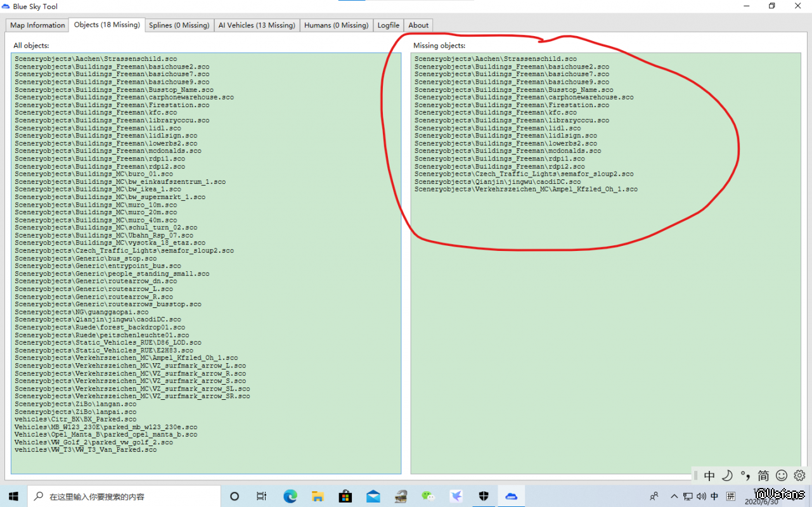Toggle simplified 简 mode on the IME bar
This screenshot has height=507, width=812.
[x=763, y=475]
